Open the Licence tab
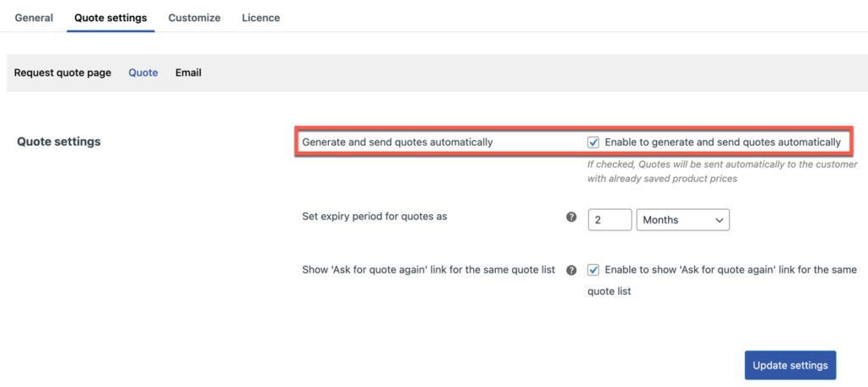Screen dimensions: 868x387 (261, 18)
